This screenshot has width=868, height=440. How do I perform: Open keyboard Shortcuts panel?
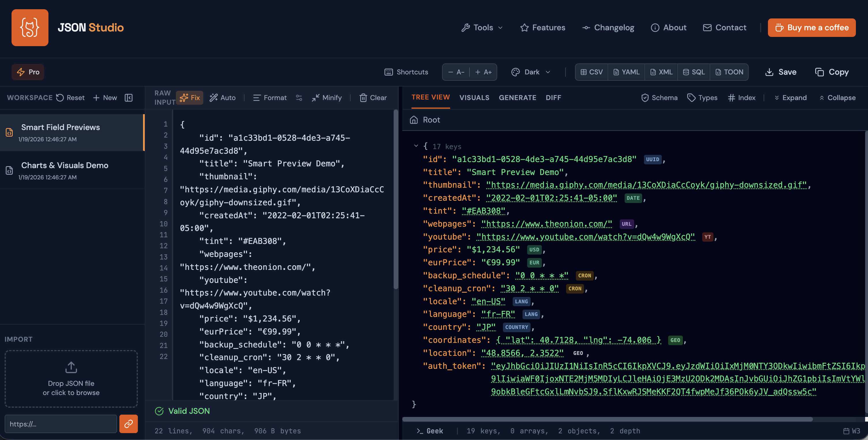(x=406, y=72)
